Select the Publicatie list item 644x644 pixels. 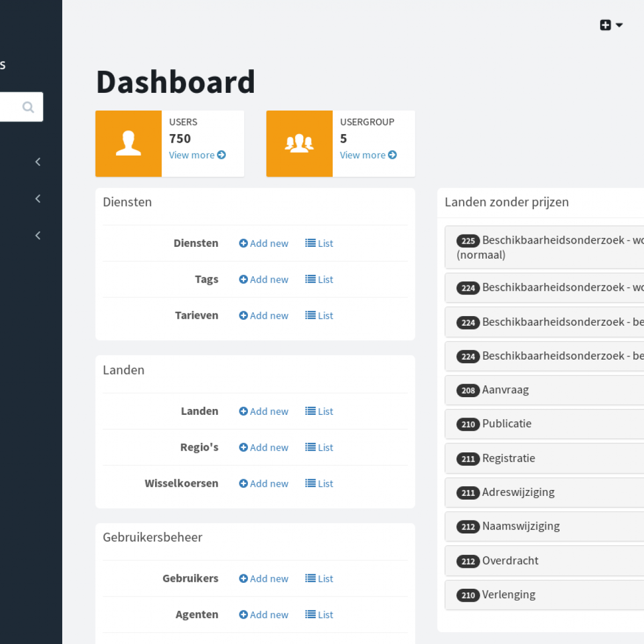point(544,424)
